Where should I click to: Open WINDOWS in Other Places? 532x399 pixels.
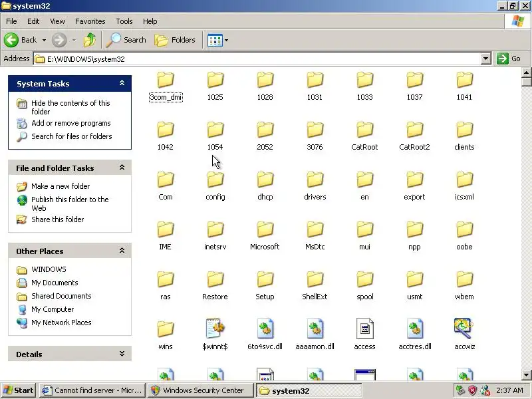coord(49,269)
